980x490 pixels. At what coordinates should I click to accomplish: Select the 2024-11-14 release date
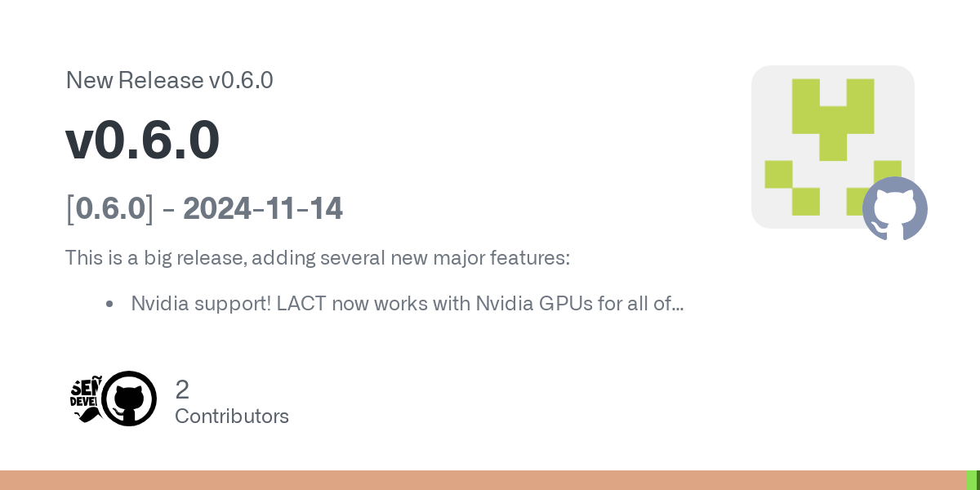[262, 209]
